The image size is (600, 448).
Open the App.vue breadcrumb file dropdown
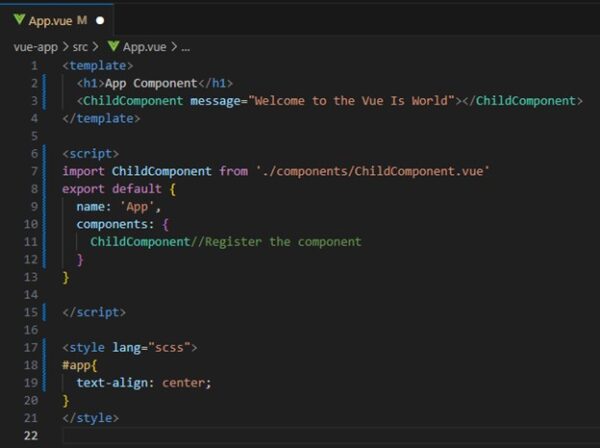coord(143,46)
